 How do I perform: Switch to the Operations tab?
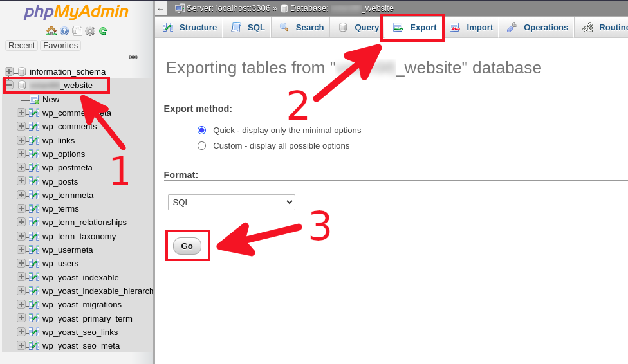pyautogui.click(x=537, y=27)
